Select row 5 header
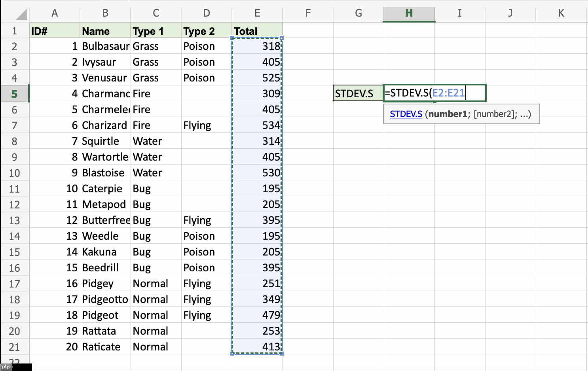This screenshot has height=371, width=588. click(x=15, y=94)
